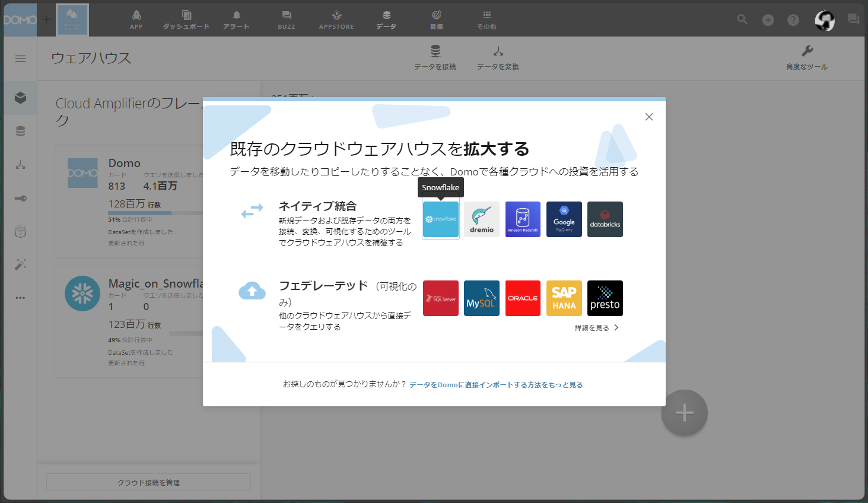
Task: Open アラート alerts navigation item
Action: (x=236, y=20)
